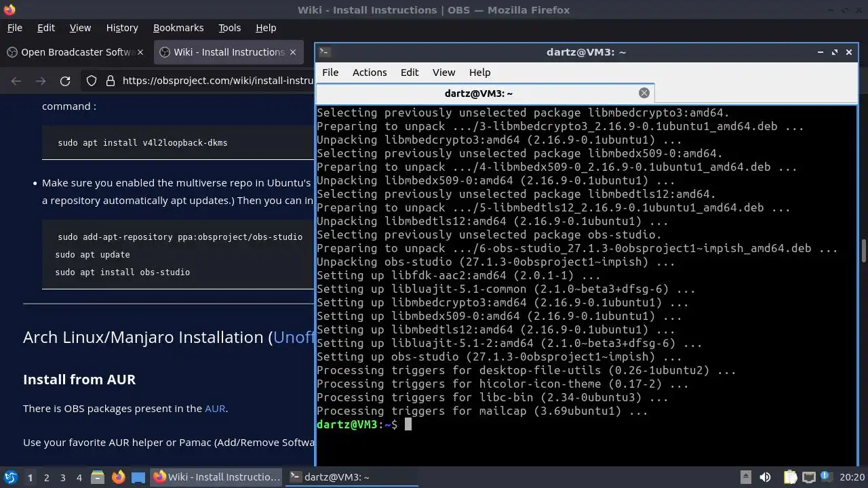Image resolution: width=868 pixels, height=488 pixels.
Task: Minimize the terminal window
Action: (821, 52)
